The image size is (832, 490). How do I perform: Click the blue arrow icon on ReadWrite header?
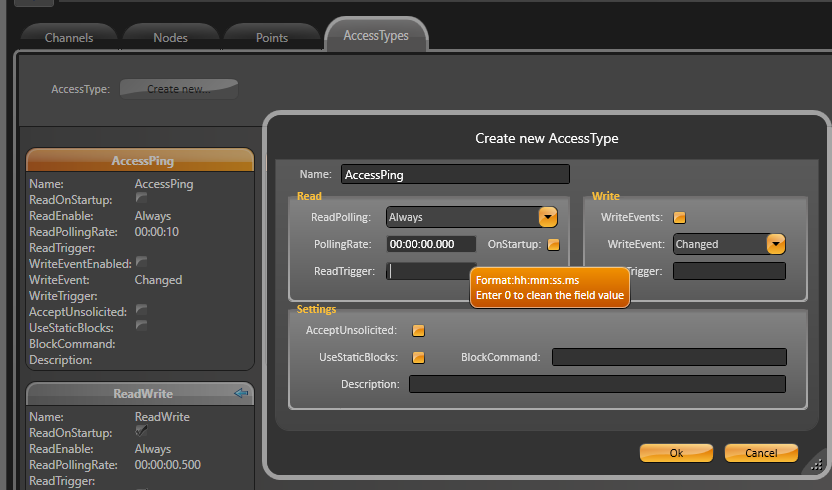(x=240, y=394)
